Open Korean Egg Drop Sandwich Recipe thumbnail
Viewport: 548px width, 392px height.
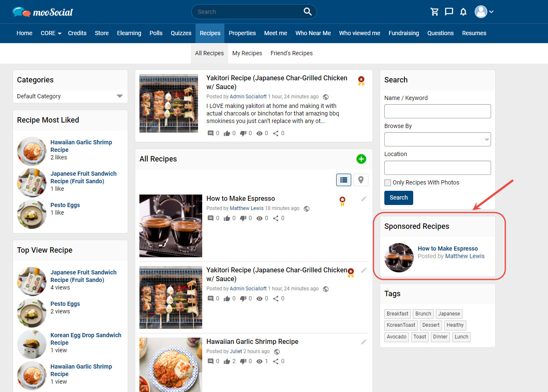click(32, 344)
